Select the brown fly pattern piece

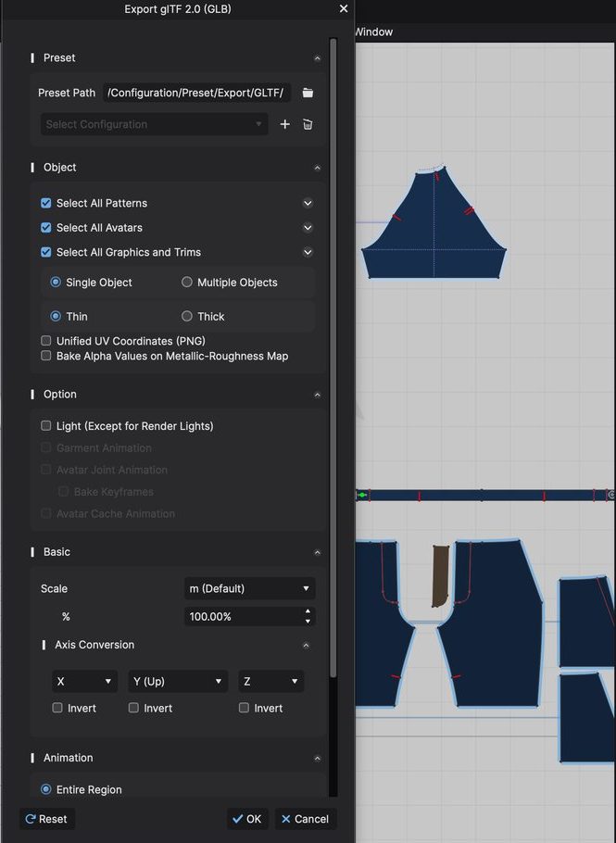click(441, 576)
